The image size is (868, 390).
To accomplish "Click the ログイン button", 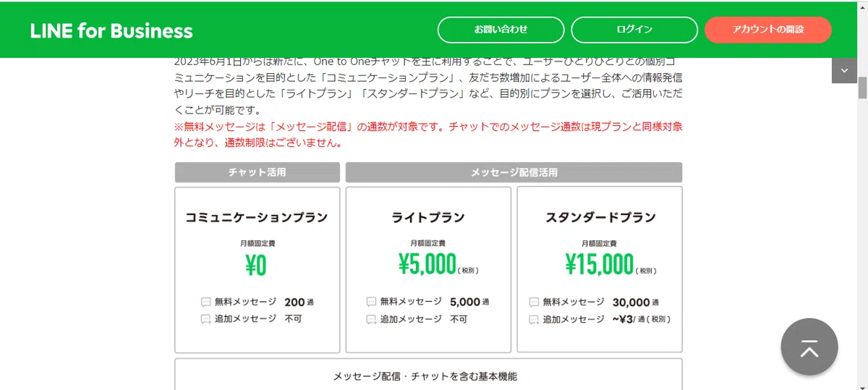I will [634, 30].
